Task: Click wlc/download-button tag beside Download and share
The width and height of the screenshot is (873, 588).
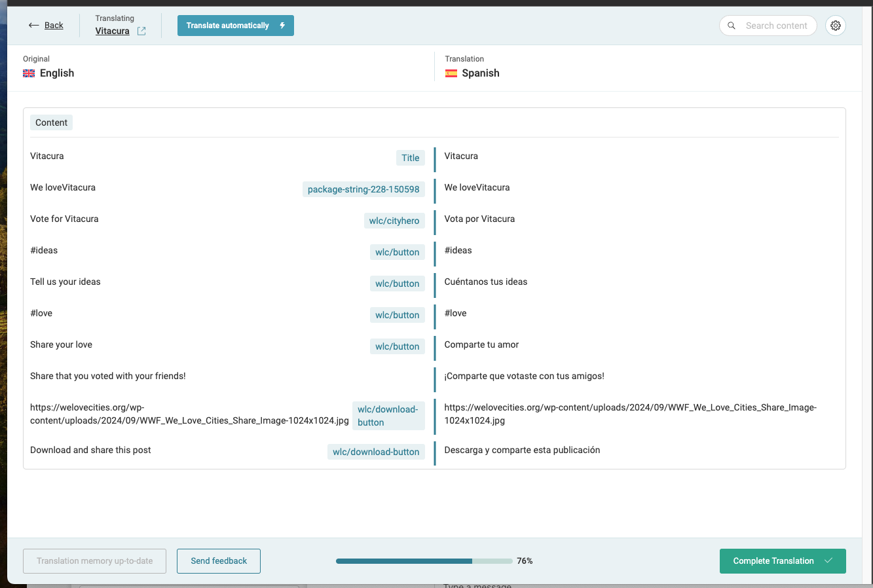Action: tap(376, 452)
